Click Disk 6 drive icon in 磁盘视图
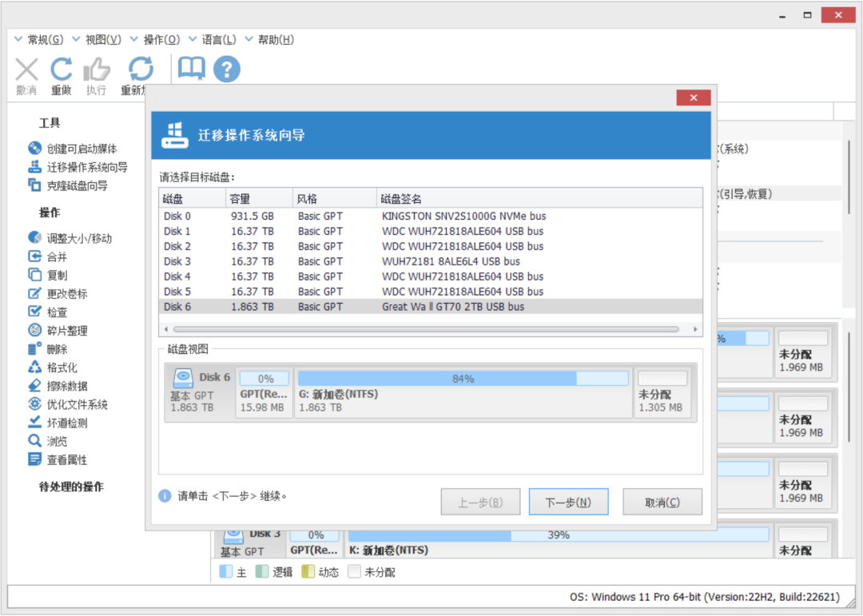 183,378
